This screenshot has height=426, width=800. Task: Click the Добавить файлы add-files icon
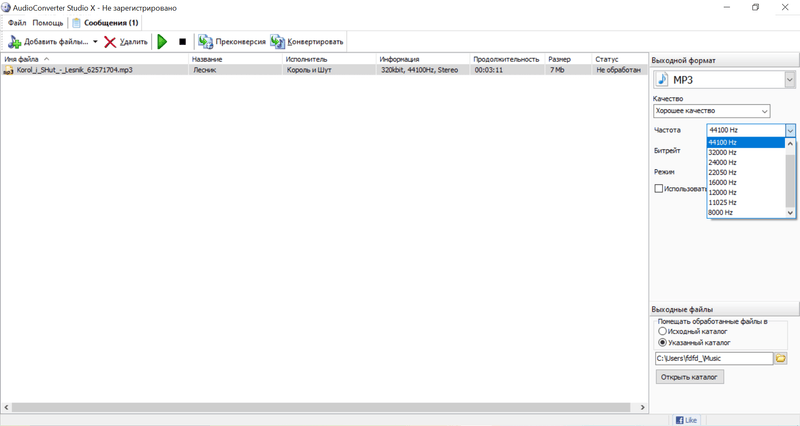14,42
